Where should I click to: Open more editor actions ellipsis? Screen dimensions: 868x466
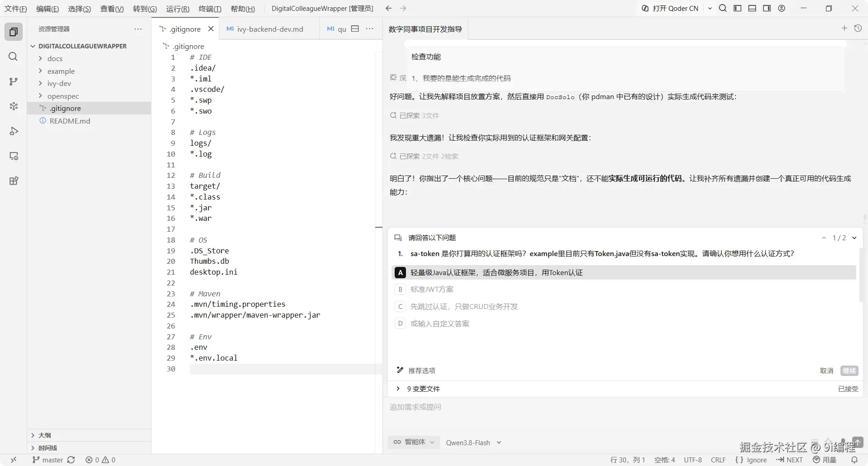pyautogui.click(x=370, y=29)
